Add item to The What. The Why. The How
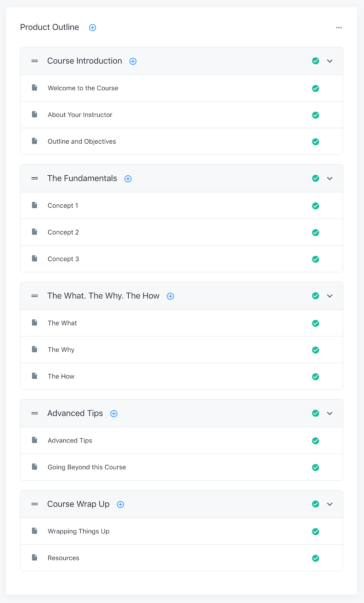 click(x=171, y=296)
